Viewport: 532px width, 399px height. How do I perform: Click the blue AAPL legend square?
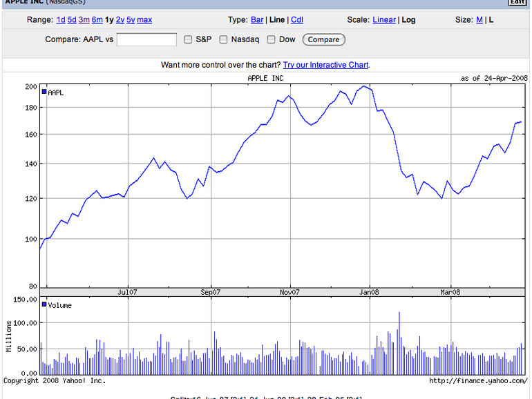pyautogui.click(x=44, y=92)
